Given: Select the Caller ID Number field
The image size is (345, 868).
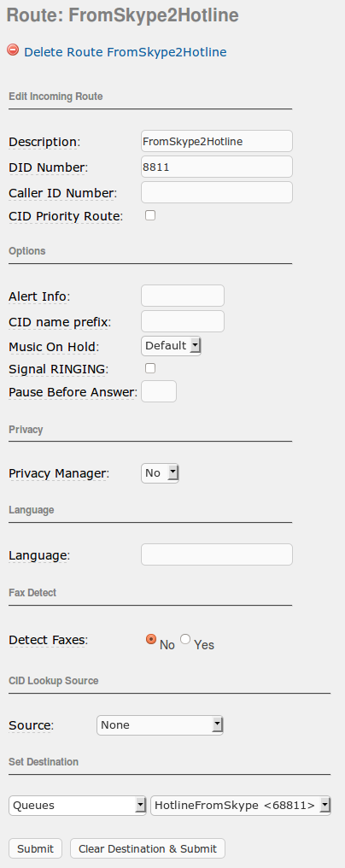Looking at the screenshot, I should pos(217,192).
